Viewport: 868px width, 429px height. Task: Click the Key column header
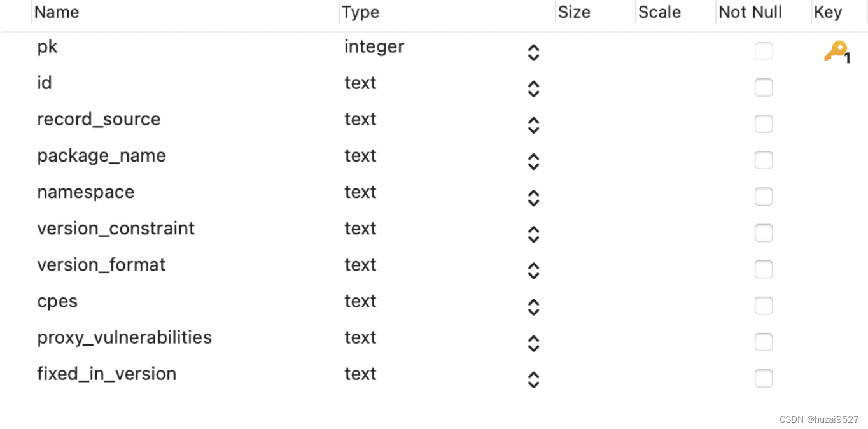click(x=828, y=12)
